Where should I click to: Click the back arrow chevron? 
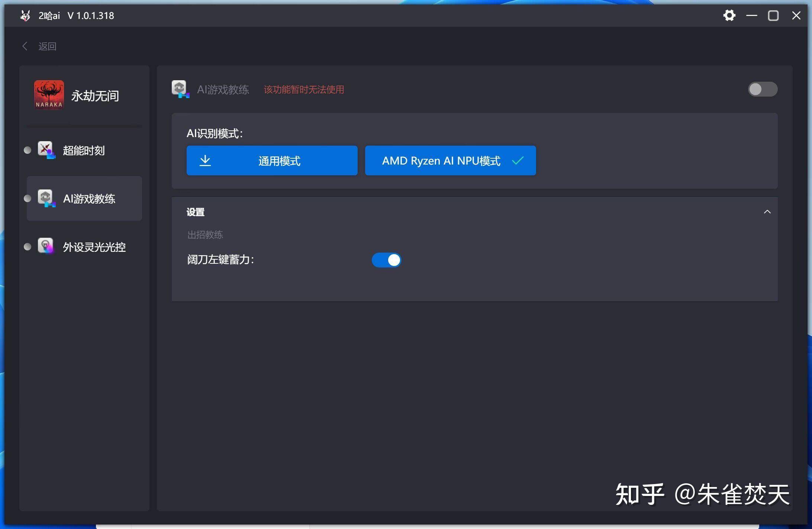[x=25, y=46]
